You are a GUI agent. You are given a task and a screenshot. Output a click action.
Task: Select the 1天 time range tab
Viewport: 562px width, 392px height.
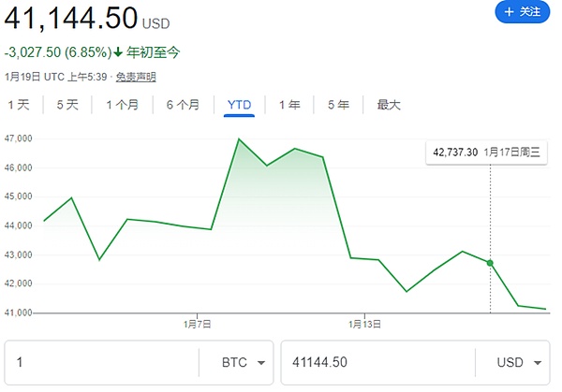click(x=18, y=105)
